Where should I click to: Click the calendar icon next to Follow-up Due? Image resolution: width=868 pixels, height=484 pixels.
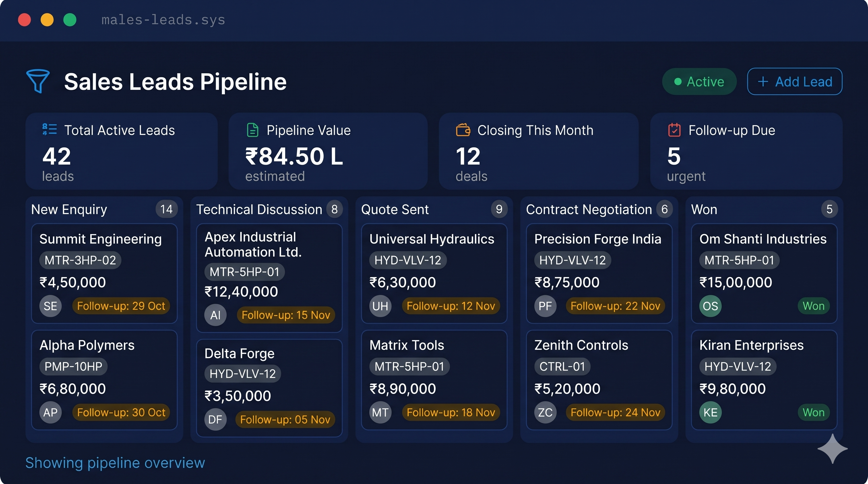[674, 130]
